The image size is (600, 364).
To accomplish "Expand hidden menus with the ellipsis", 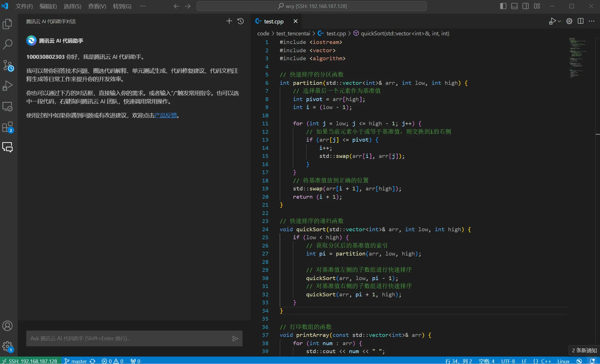I will click(x=143, y=6).
